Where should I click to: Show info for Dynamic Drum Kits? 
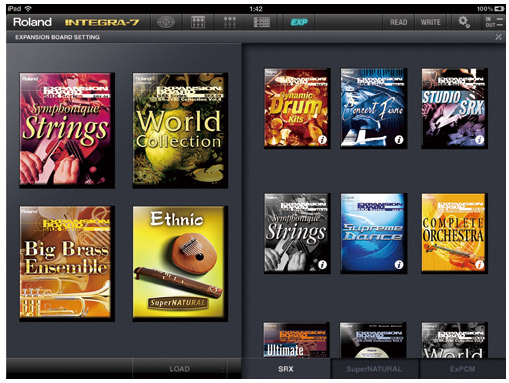(322, 140)
